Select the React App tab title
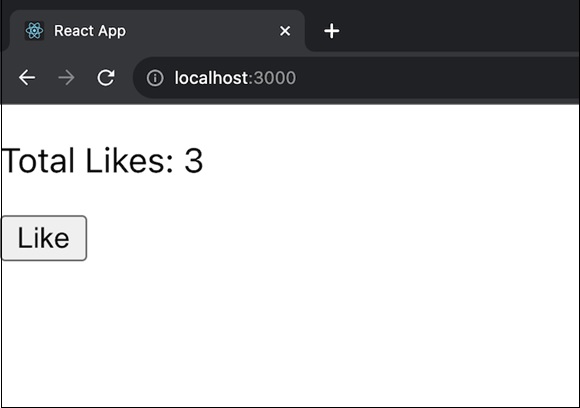Image resolution: width=580 pixels, height=408 pixels. click(x=90, y=31)
